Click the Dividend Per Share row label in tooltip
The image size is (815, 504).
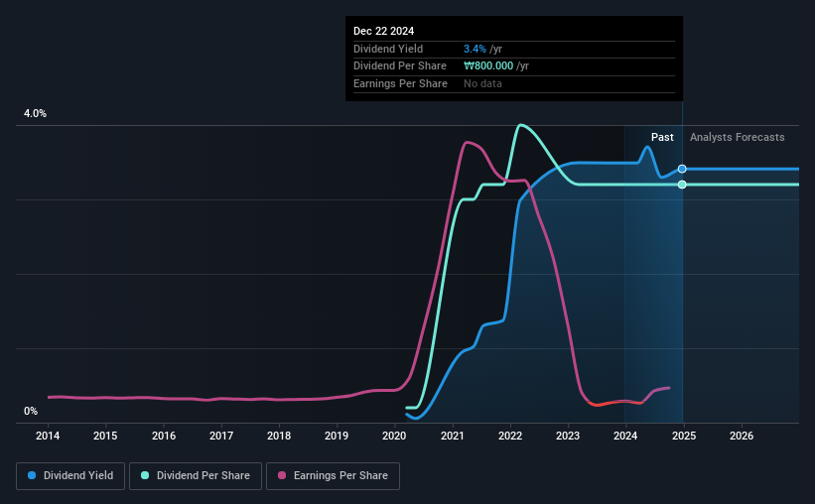(x=400, y=66)
